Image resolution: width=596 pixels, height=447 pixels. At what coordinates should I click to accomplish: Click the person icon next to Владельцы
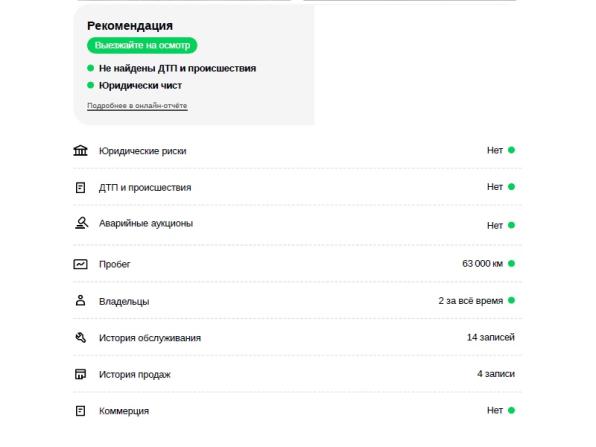coord(80,300)
